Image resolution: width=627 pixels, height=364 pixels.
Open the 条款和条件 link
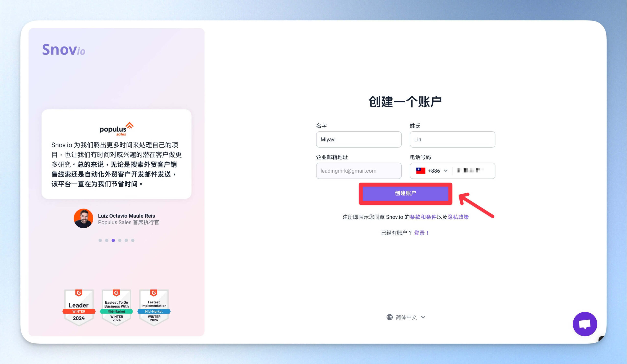pyautogui.click(x=423, y=217)
